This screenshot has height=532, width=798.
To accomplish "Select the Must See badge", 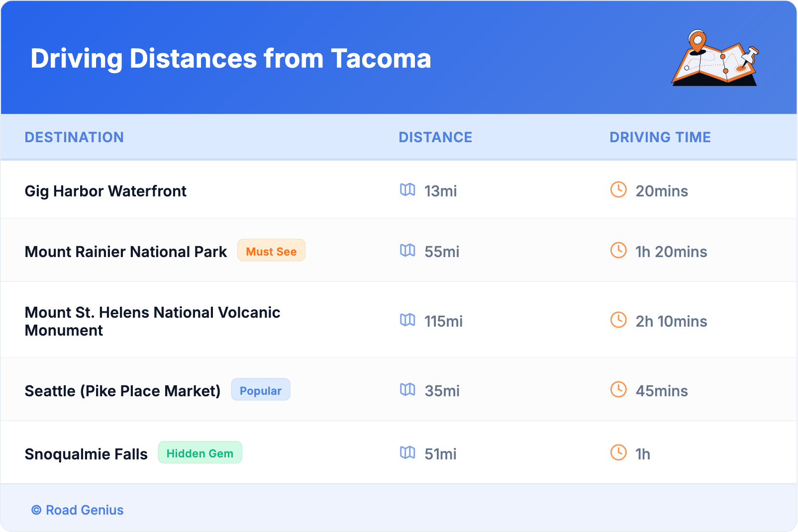I will click(271, 251).
